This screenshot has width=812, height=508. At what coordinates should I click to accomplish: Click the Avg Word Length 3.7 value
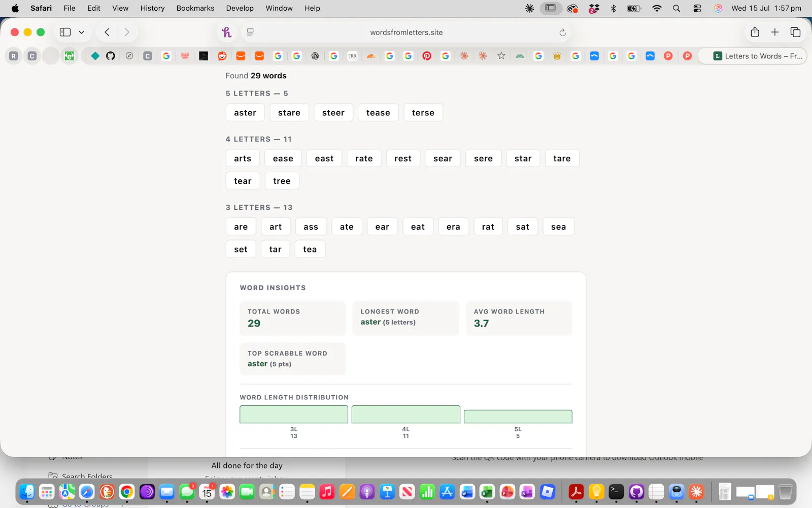(x=482, y=324)
